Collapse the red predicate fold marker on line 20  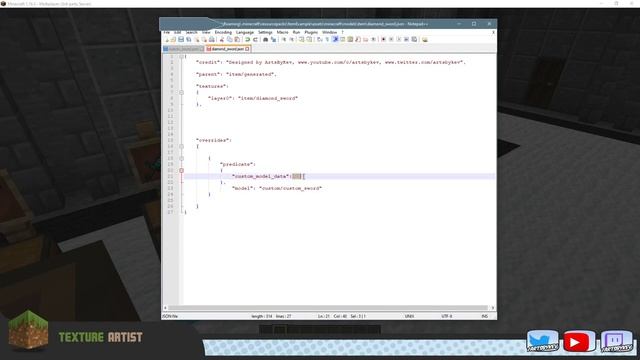(181, 170)
